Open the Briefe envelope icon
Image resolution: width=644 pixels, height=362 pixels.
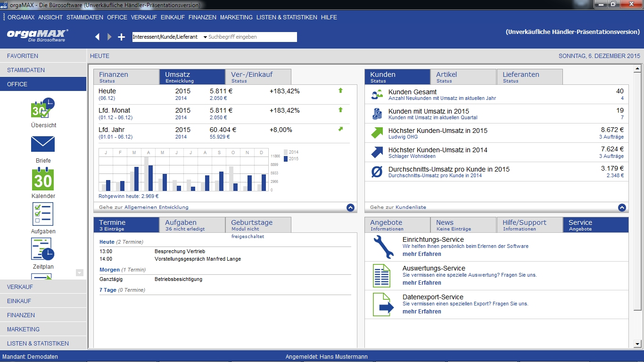coord(43,144)
